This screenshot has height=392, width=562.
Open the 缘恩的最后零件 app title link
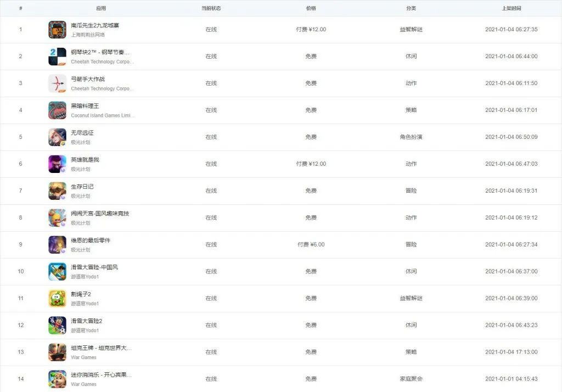pyautogui.click(x=91, y=240)
